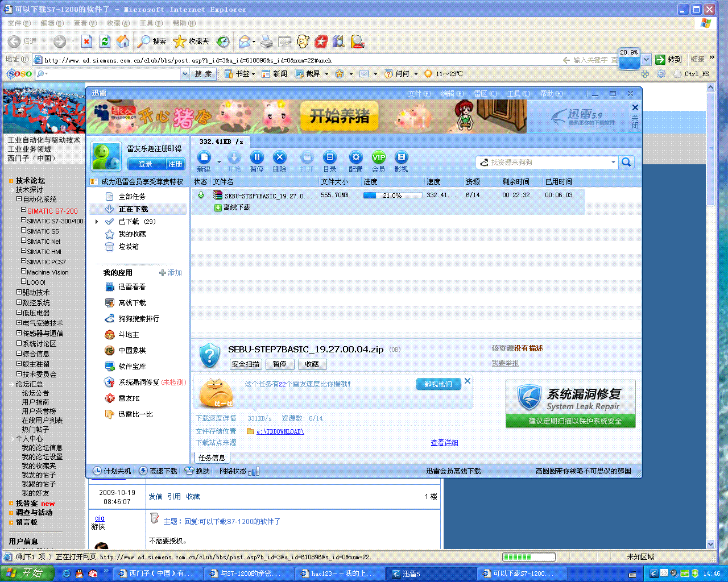728x582 pixels.
Task: Click the IE refresh icon
Action: (105, 41)
